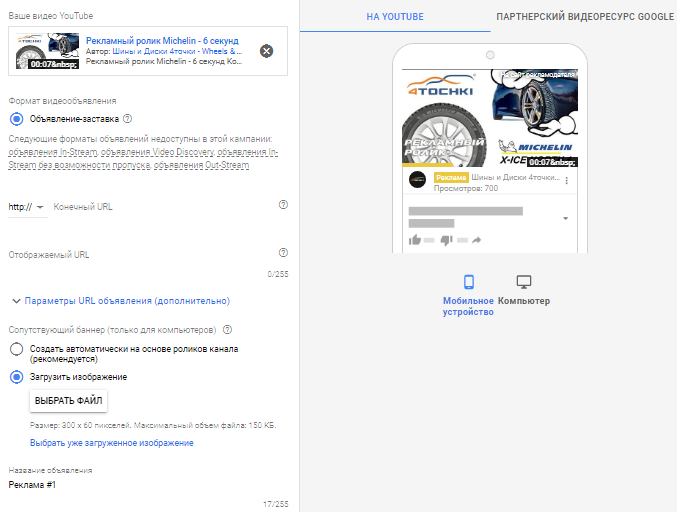
Task: Click help icon next to Сопутствующий баннер
Action: (228, 329)
